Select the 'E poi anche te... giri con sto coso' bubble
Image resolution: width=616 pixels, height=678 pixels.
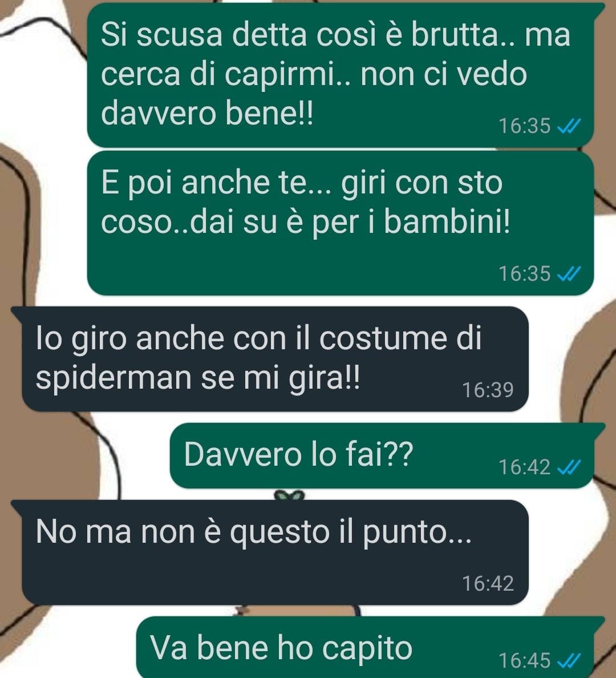point(341,223)
